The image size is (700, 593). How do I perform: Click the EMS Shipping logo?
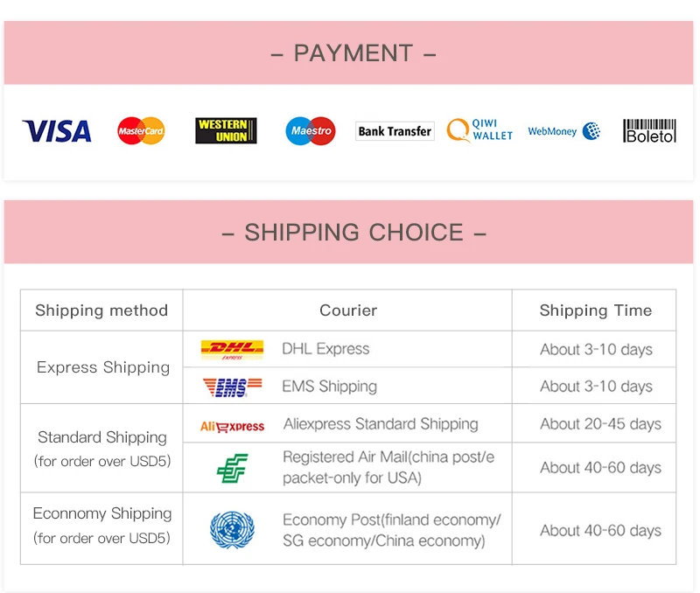click(232, 387)
